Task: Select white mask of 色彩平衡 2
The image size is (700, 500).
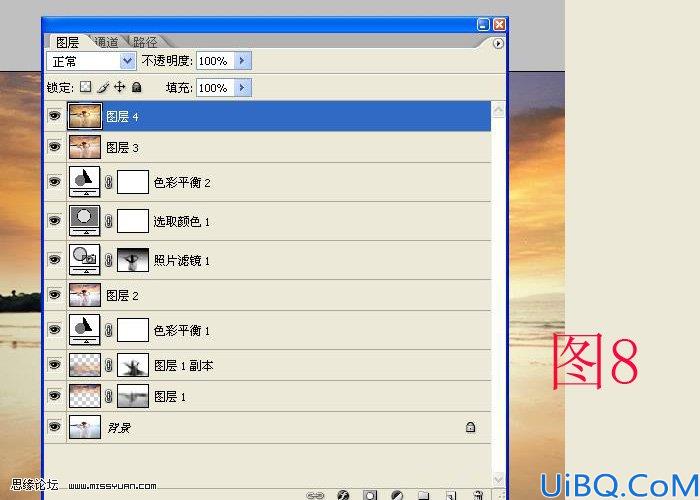Action: [x=133, y=182]
